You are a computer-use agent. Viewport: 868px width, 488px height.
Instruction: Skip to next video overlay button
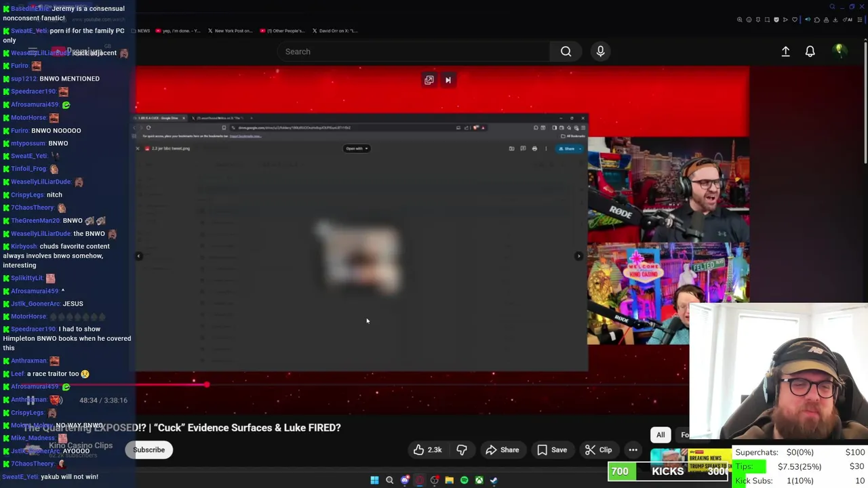pyautogui.click(x=448, y=80)
